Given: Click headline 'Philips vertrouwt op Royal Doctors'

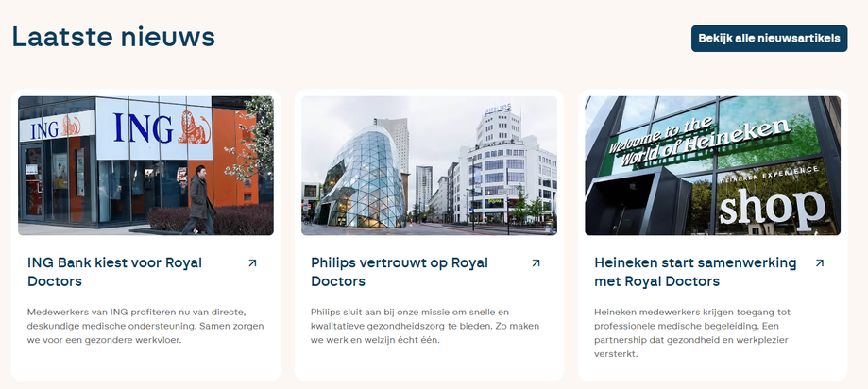Looking at the screenshot, I should point(400,272).
